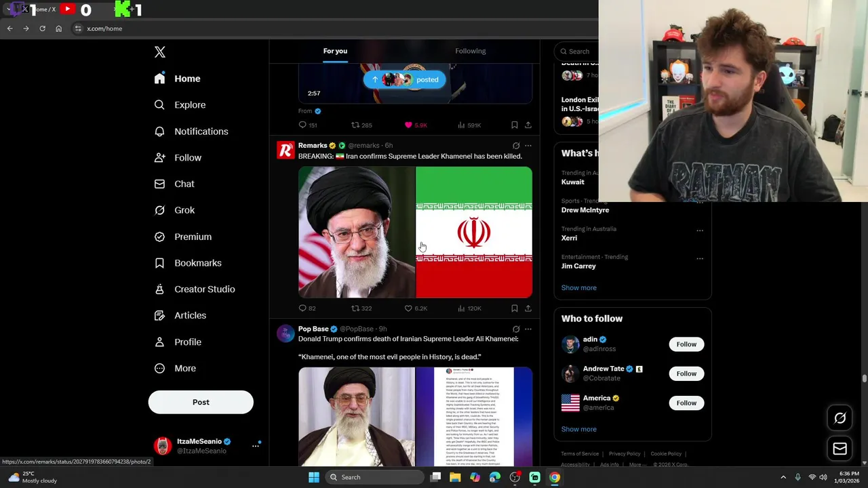Open File Explorer from taskbar
868x488 pixels.
pyautogui.click(x=455, y=477)
